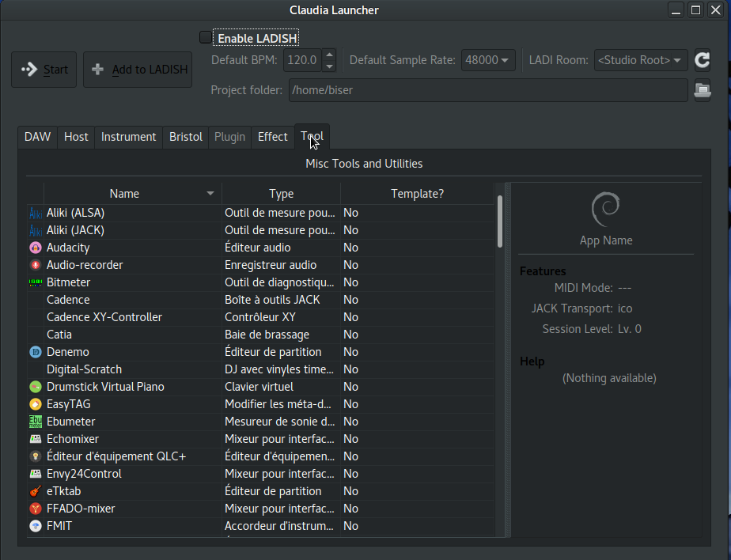
Task: Select the Catia row
Action: pos(260,335)
